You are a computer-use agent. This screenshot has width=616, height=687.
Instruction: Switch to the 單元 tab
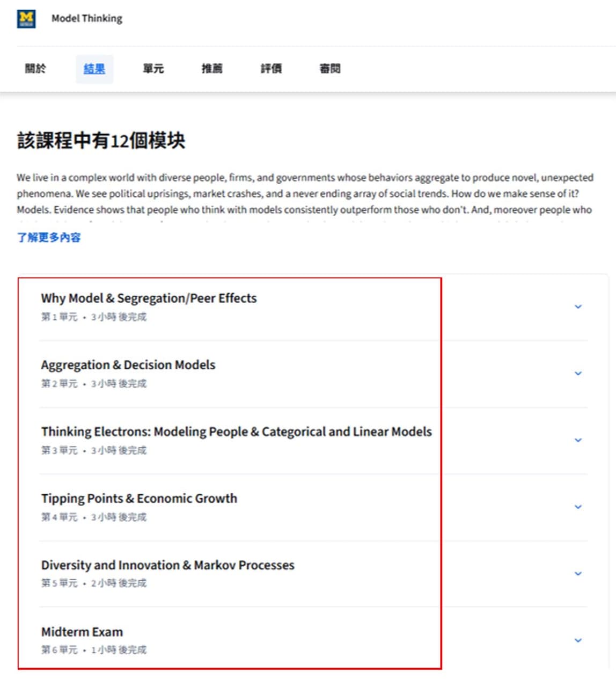click(x=153, y=69)
